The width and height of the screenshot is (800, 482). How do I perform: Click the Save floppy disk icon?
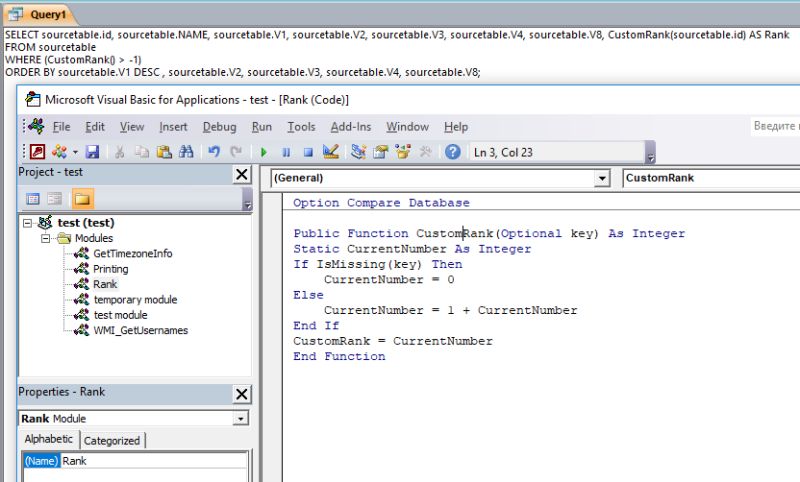(92, 152)
